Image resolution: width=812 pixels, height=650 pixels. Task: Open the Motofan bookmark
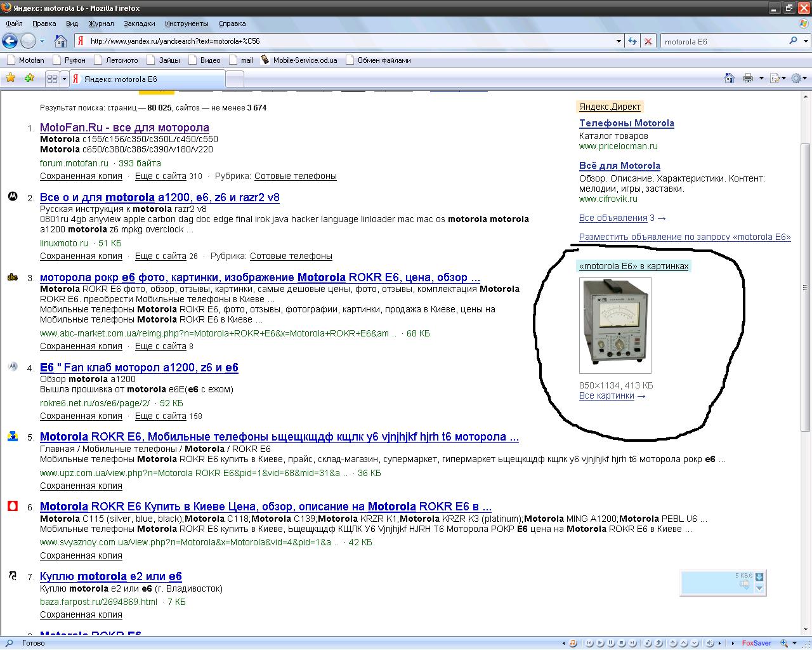25,60
